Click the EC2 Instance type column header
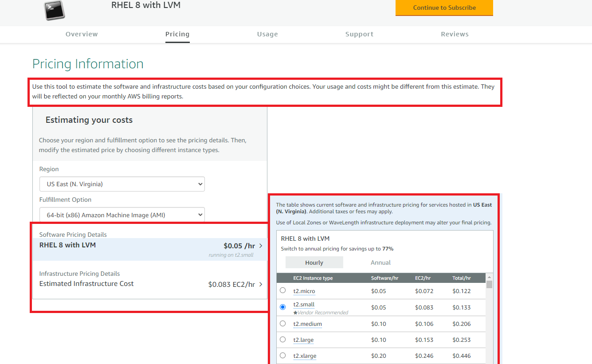Screen dimensions: 592x364 [313, 278]
